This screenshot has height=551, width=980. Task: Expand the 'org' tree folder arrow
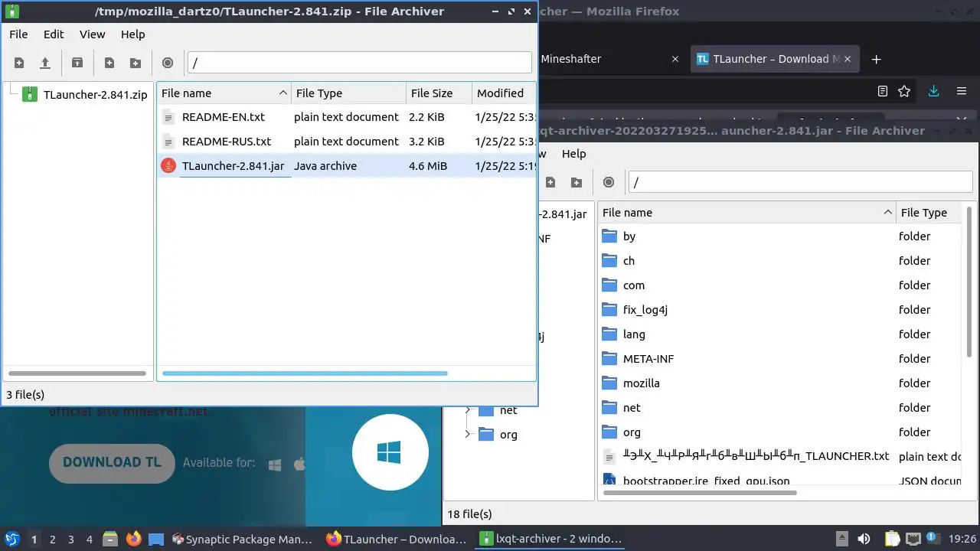click(x=468, y=435)
